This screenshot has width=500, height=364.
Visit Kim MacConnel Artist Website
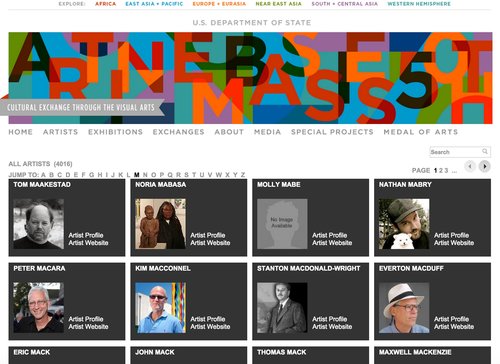[x=210, y=327]
